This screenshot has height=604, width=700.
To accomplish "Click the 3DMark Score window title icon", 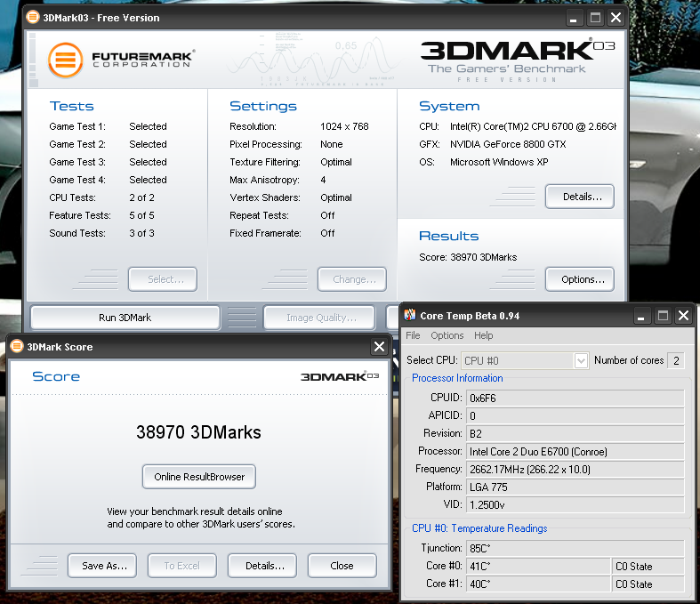I will click(17, 346).
